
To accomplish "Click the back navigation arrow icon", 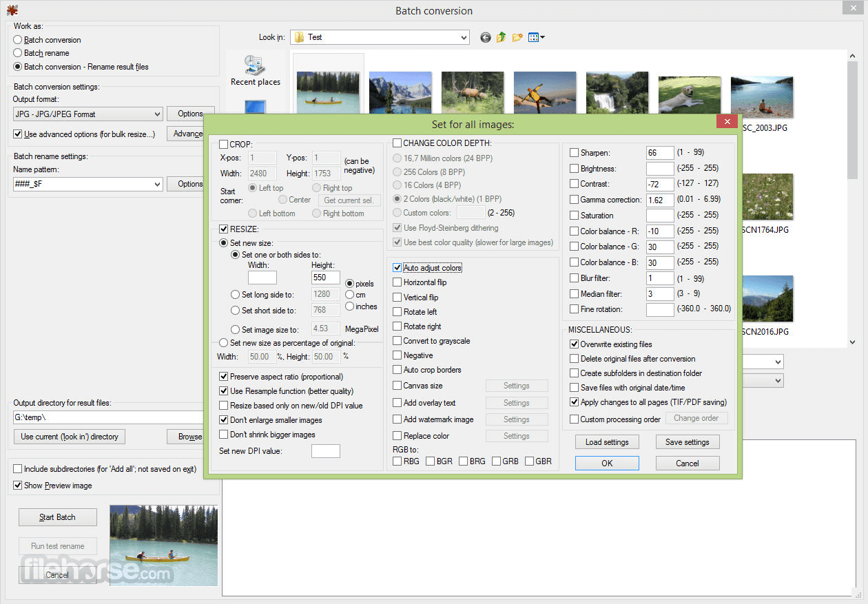I will pyautogui.click(x=486, y=37).
